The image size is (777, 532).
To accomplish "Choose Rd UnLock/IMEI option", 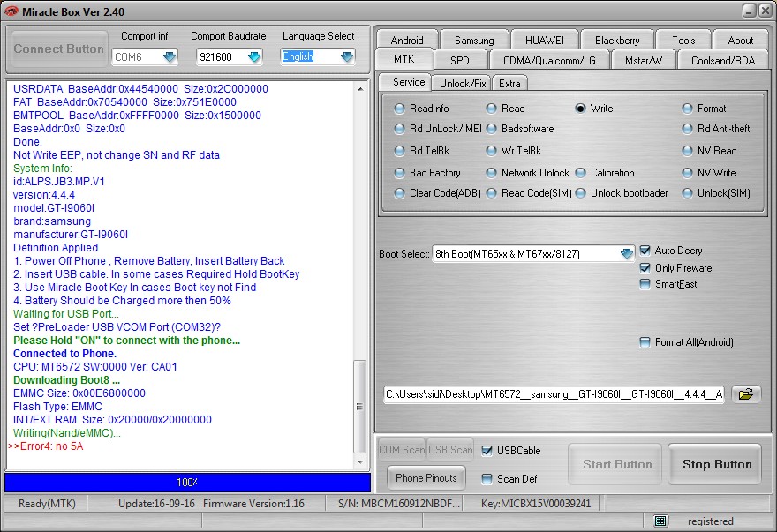I will [399, 129].
